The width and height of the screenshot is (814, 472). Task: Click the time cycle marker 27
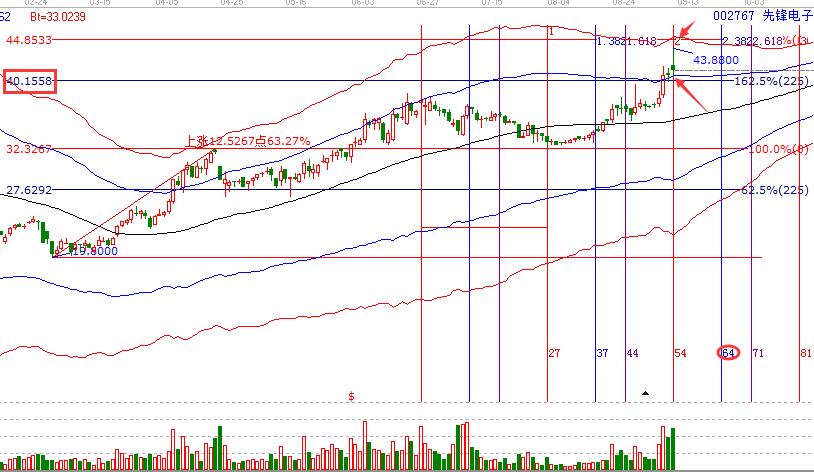[554, 354]
